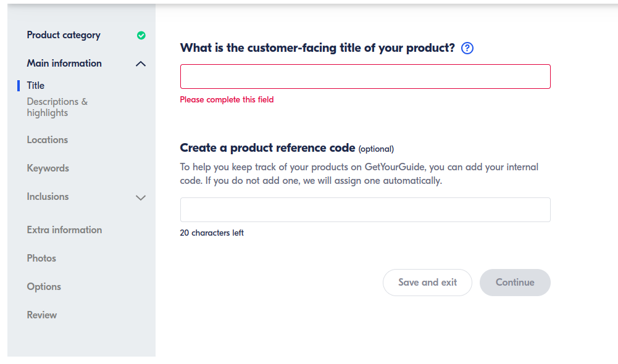
Task: Focus the customer-facing title input field
Action: click(x=365, y=77)
